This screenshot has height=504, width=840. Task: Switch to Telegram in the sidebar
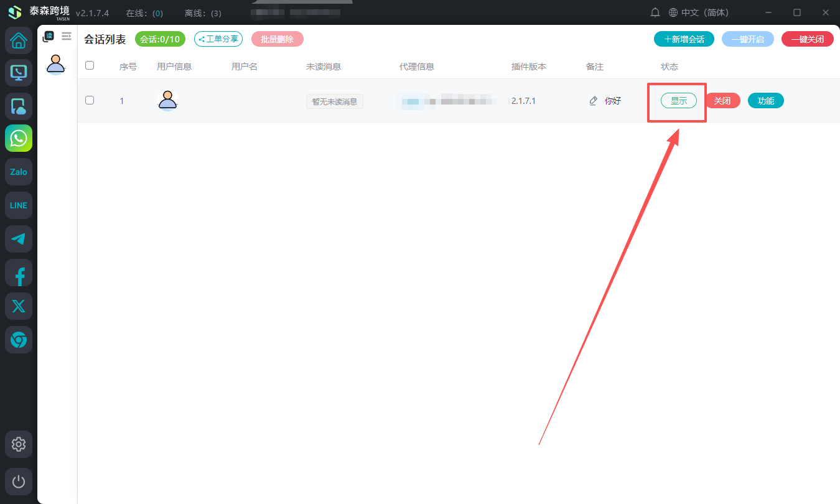pyautogui.click(x=19, y=239)
